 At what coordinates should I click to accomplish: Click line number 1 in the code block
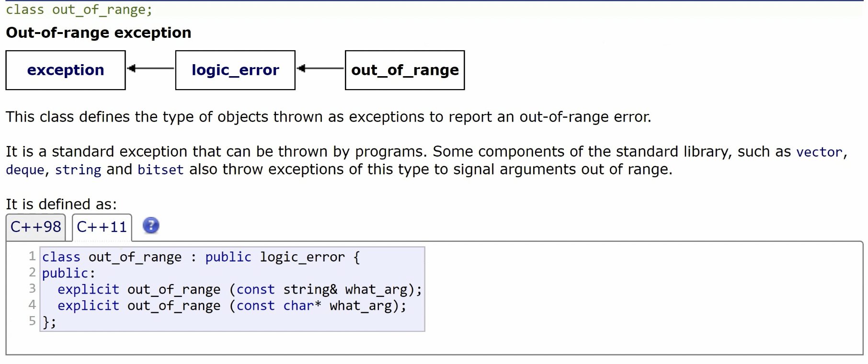32,256
